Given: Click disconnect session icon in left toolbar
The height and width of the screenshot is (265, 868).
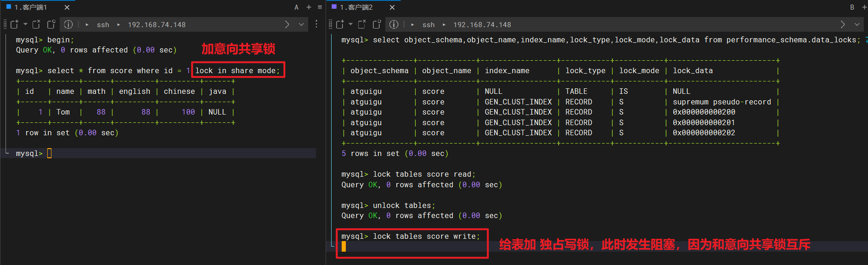Looking at the screenshot, I should pyautogui.click(x=37, y=24).
